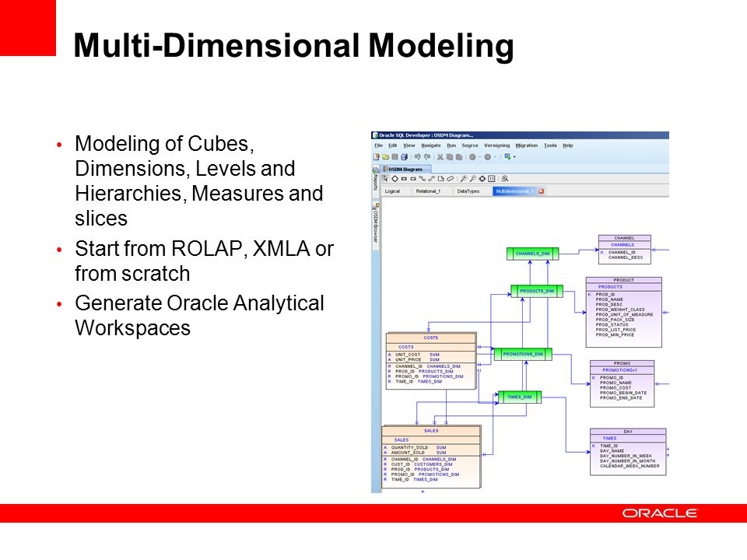The width and height of the screenshot is (747, 560).
Task: Open dropdown arrow next to Forward button
Action: pos(495,156)
